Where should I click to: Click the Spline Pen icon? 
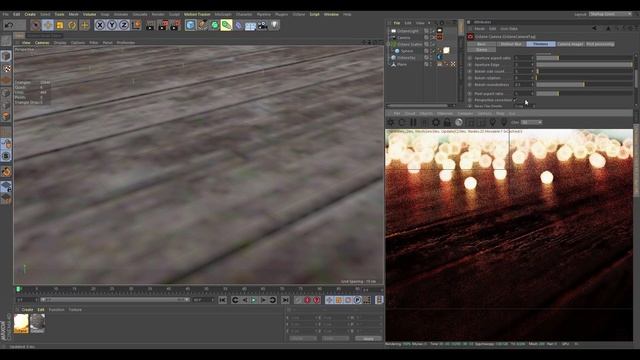point(202,25)
